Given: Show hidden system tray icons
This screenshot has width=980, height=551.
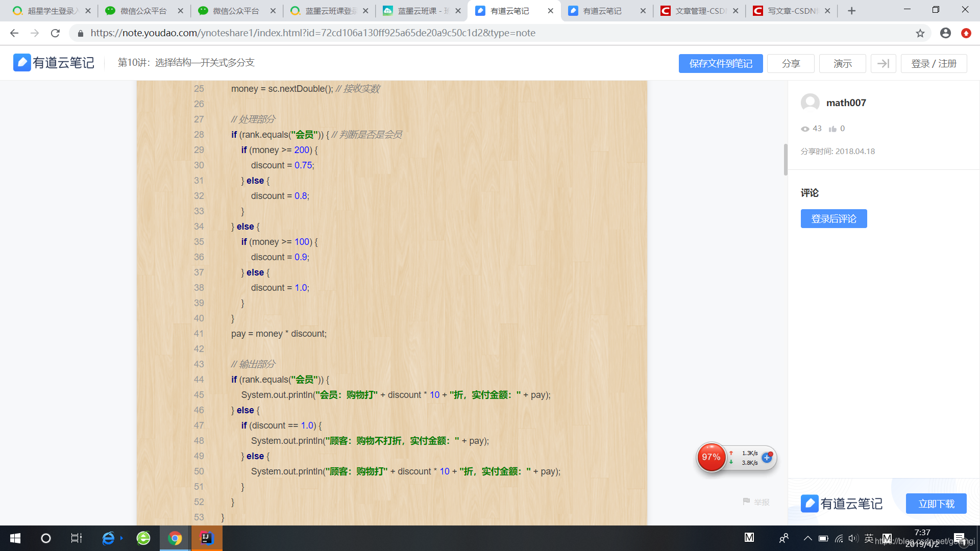Looking at the screenshot, I should coord(808,538).
